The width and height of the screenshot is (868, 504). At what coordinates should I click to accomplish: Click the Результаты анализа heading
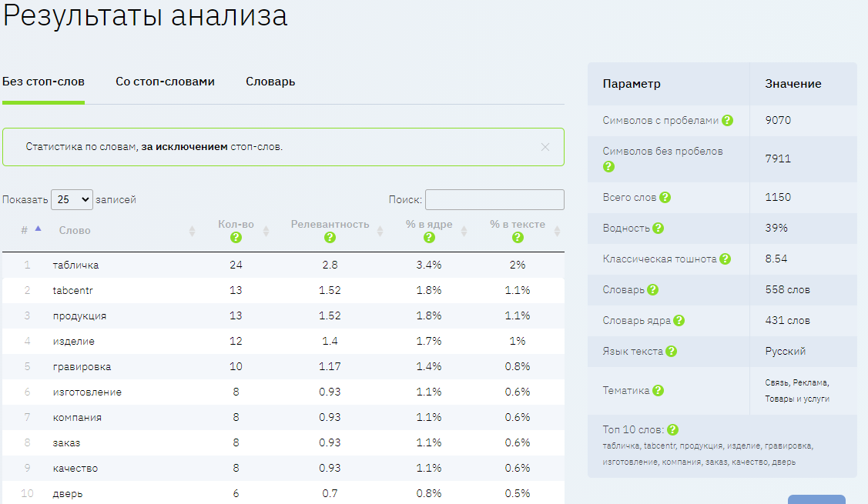coord(145,15)
